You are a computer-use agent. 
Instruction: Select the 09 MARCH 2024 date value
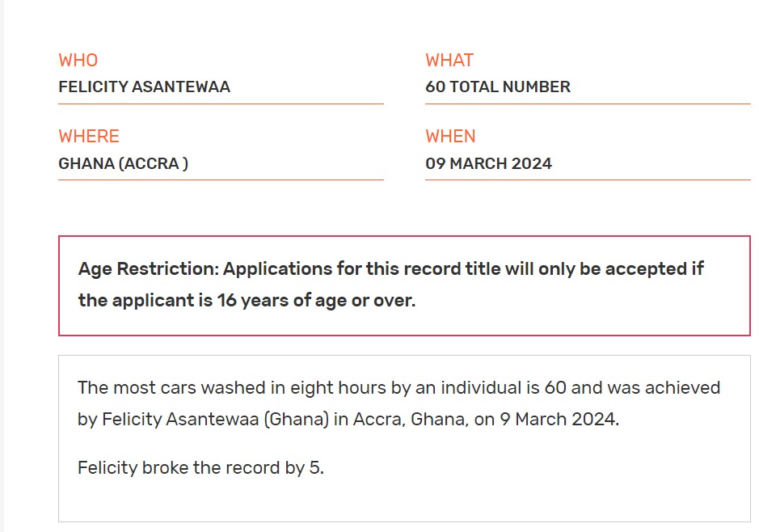[488, 163]
